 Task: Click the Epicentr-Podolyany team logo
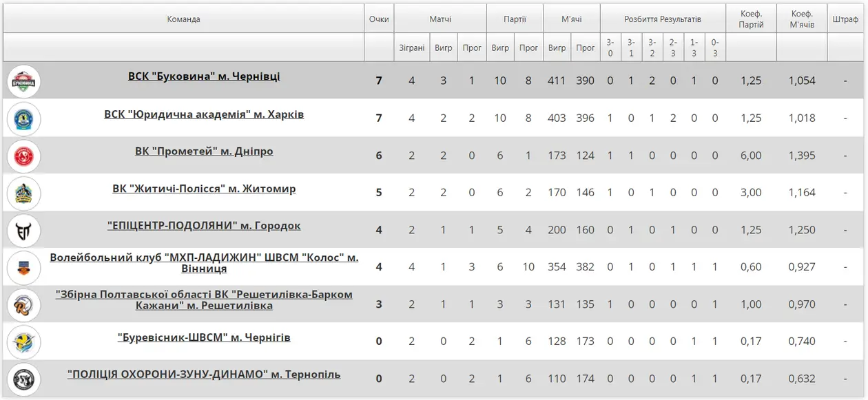(x=24, y=231)
